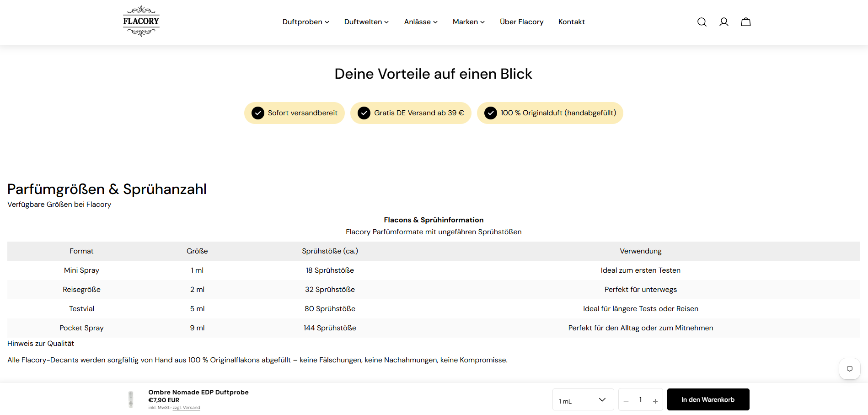Click Perfekt für den Alltag cell
Screen dimensions: 868x415
(640, 328)
